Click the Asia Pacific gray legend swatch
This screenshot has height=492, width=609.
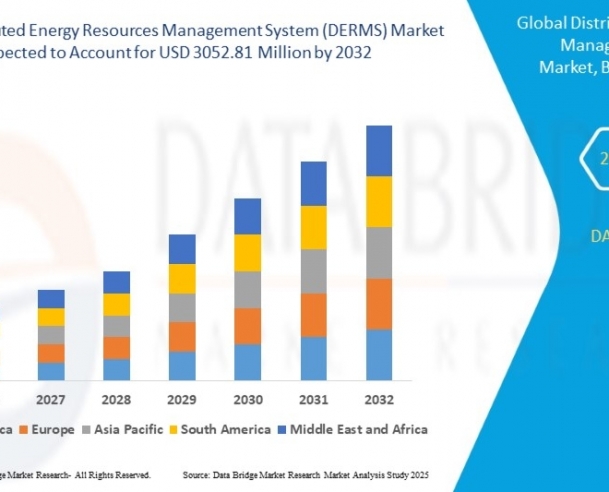(x=87, y=430)
